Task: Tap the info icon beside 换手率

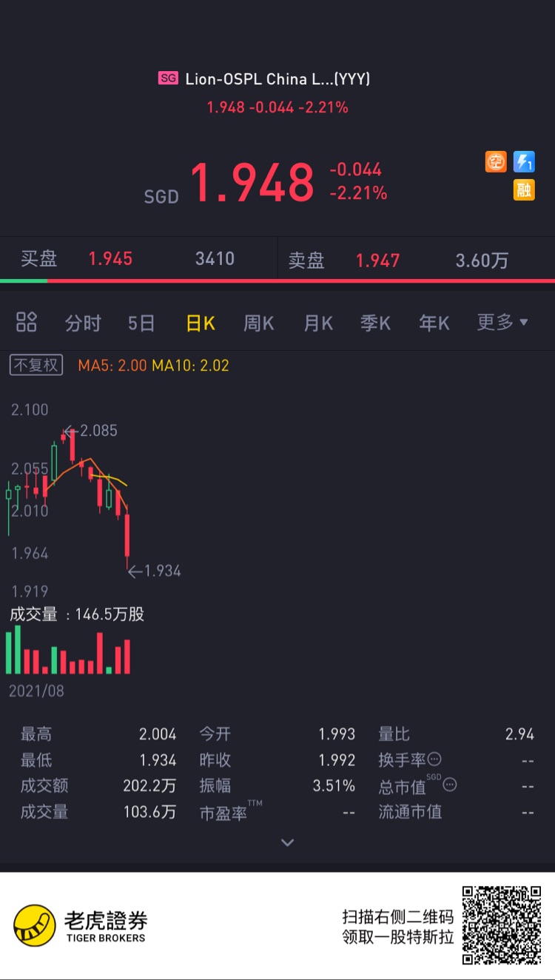Action: [x=434, y=759]
